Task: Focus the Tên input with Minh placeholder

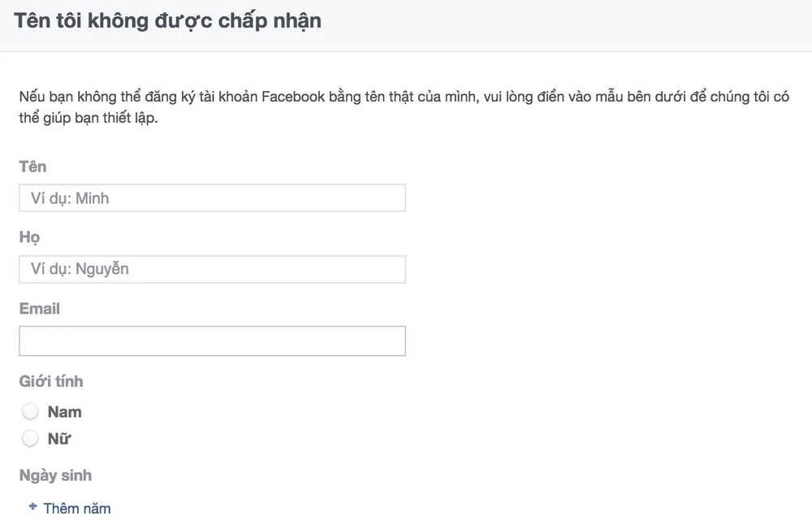Action: point(212,198)
